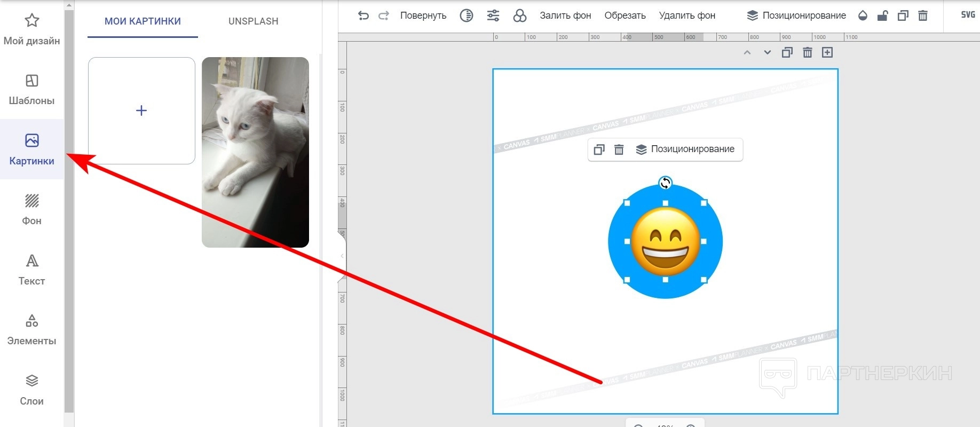Open the Мой дизайн section in sidebar

(31, 30)
